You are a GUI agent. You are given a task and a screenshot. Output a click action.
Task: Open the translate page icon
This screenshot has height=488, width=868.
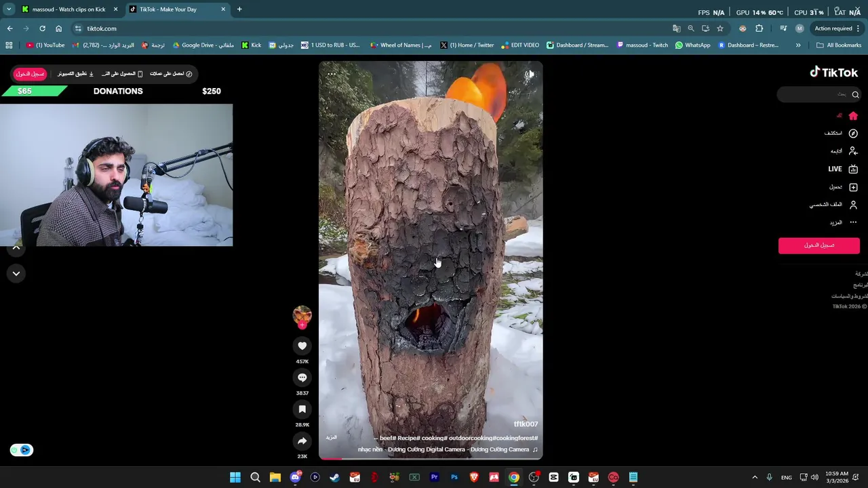click(x=676, y=28)
